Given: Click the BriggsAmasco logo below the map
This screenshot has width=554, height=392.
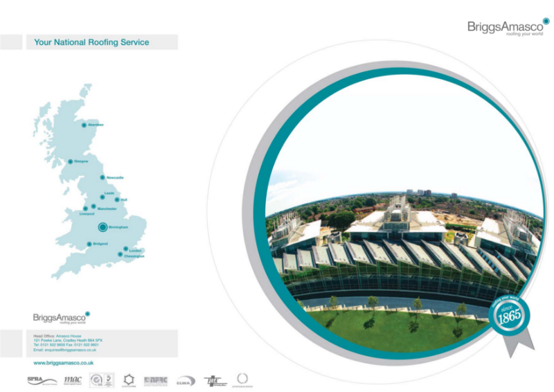Looking at the screenshot, I should [62, 318].
